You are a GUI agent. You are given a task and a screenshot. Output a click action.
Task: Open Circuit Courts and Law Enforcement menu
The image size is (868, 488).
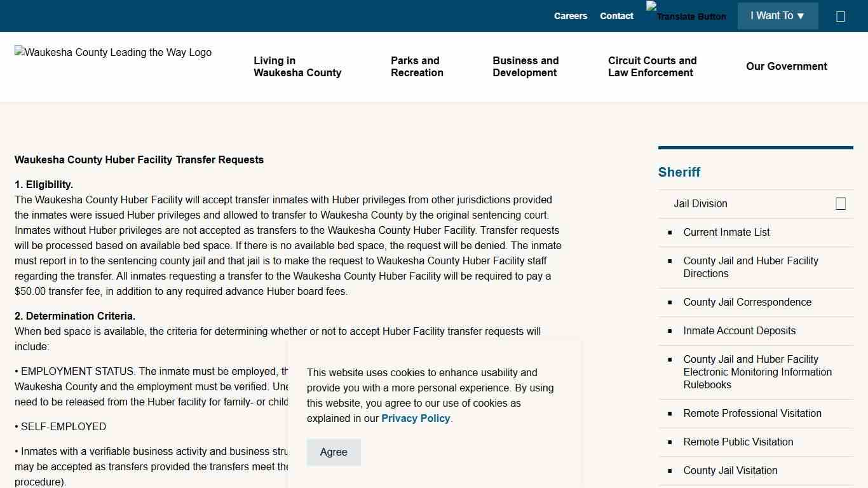652,67
